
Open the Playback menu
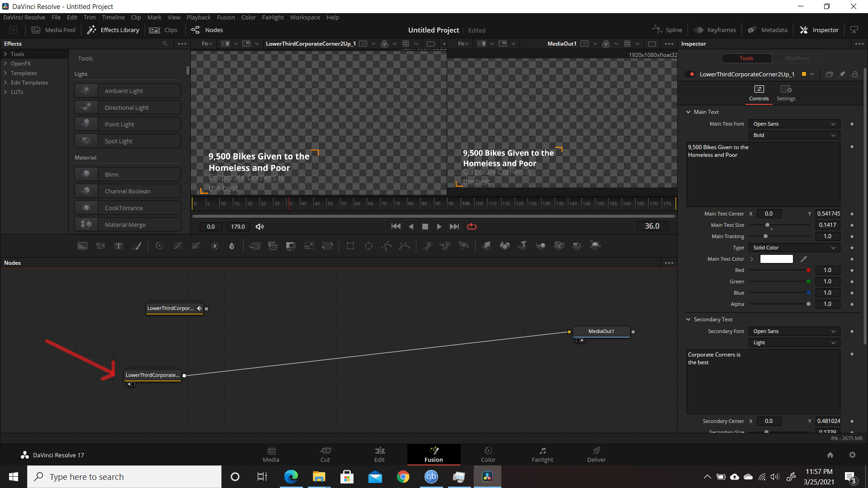pyautogui.click(x=198, y=17)
